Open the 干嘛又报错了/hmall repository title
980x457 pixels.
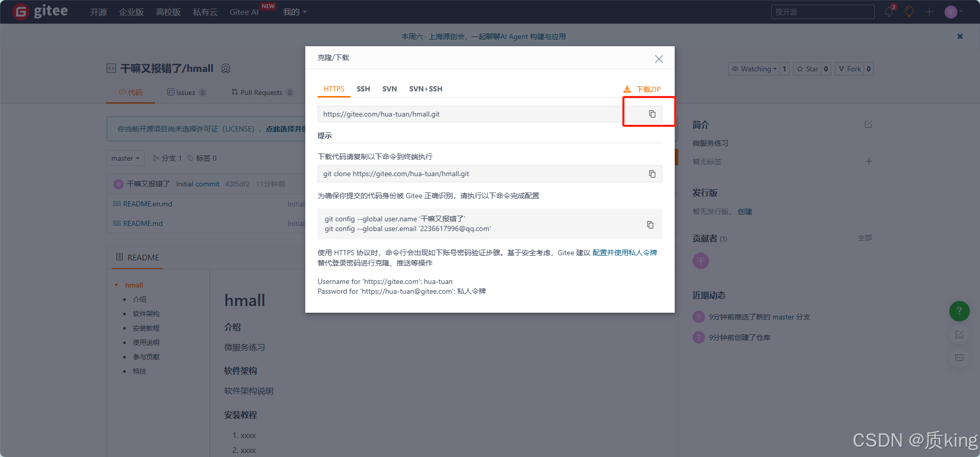click(167, 68)
